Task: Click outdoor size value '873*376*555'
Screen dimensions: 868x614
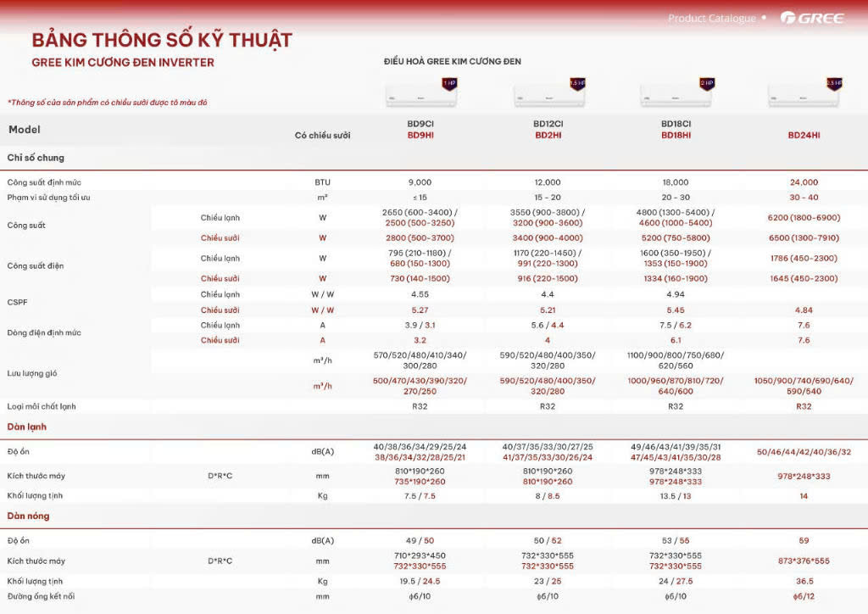Action: point(804,561)
